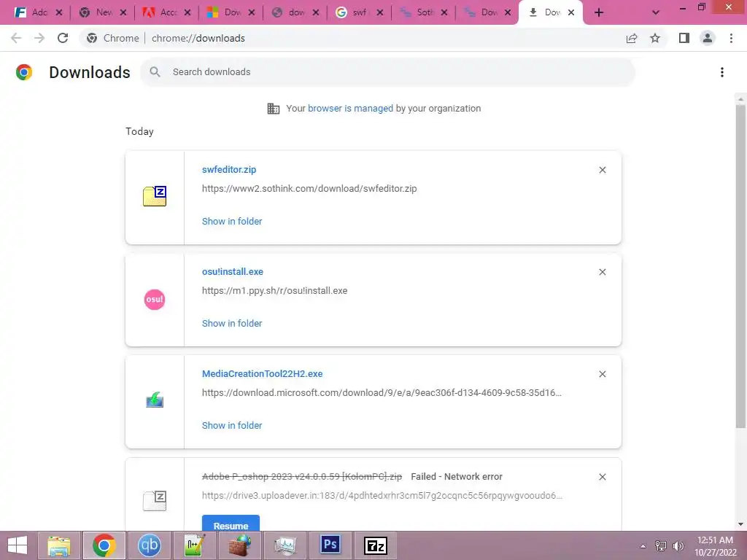Open the user profile avatar
Viewport: 747px width, 560px height.
[708, 38]
